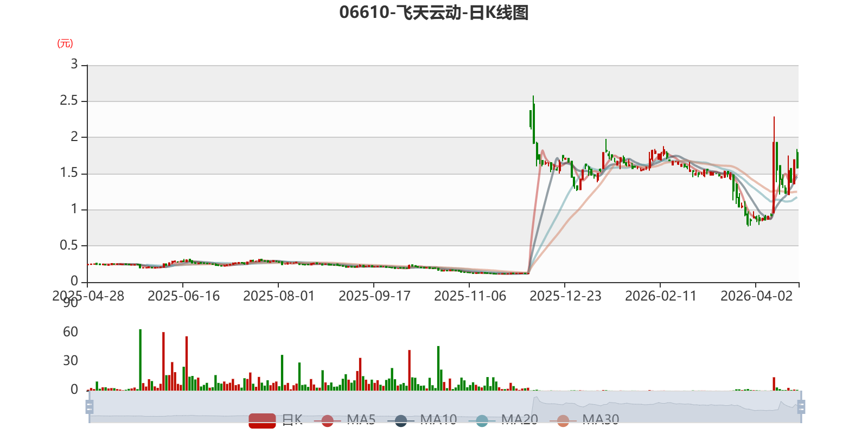868x434 pixels.
Task: Click the right data zoom handle
Action: pyautogui.click(x=801, y=406)
